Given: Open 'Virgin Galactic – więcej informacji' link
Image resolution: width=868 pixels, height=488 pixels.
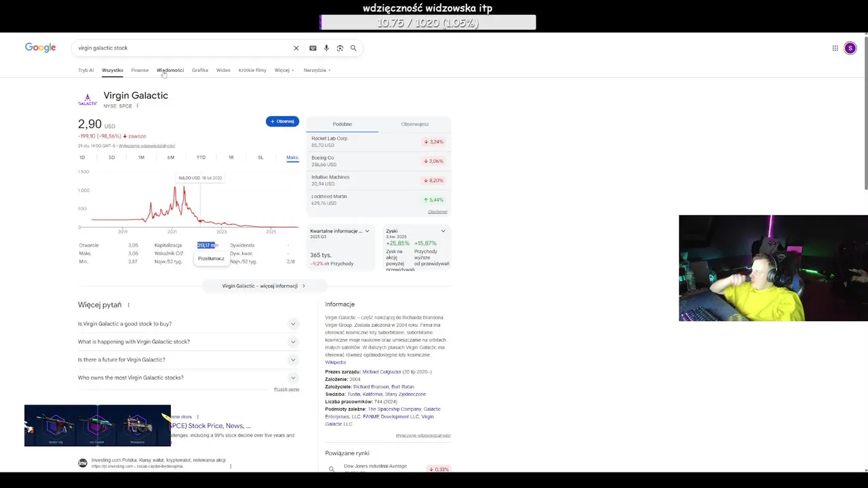Looking at the screenshot, I should tap(264, 286).
